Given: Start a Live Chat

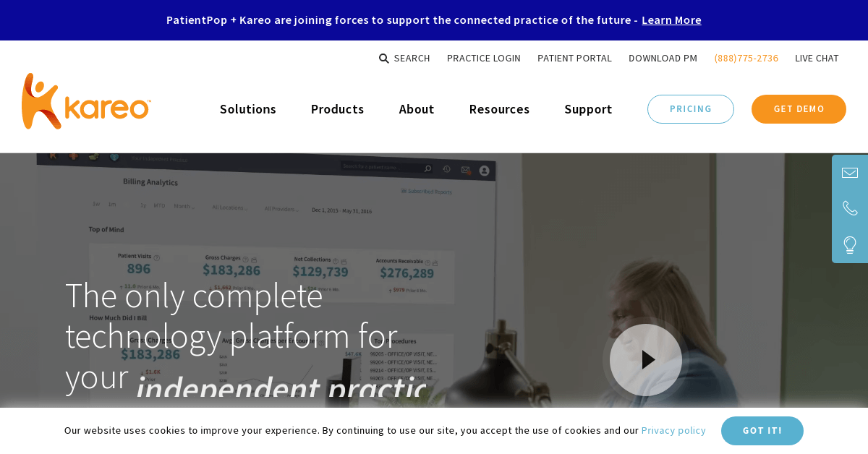Looking at the screenshot, I should [x=817, y=59].
